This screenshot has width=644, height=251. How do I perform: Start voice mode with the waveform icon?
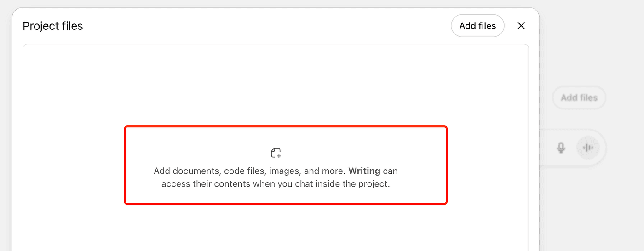pos(588,148)
